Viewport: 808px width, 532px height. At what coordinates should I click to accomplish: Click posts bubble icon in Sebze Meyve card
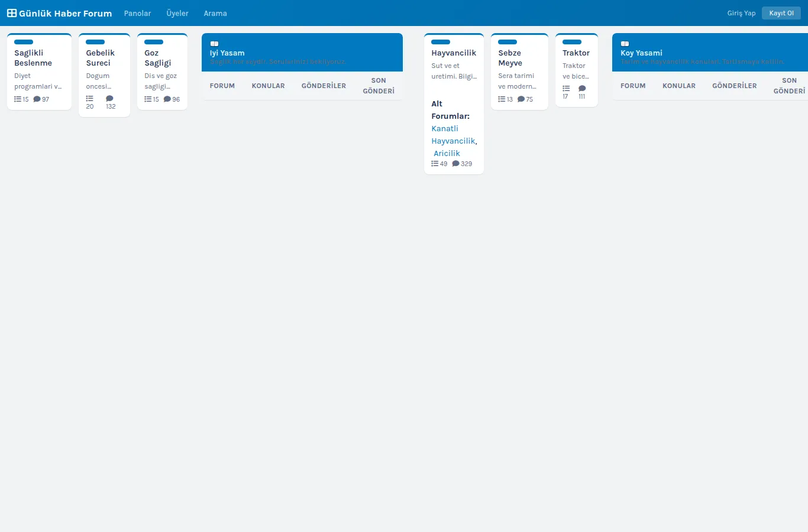pos(521,99)
